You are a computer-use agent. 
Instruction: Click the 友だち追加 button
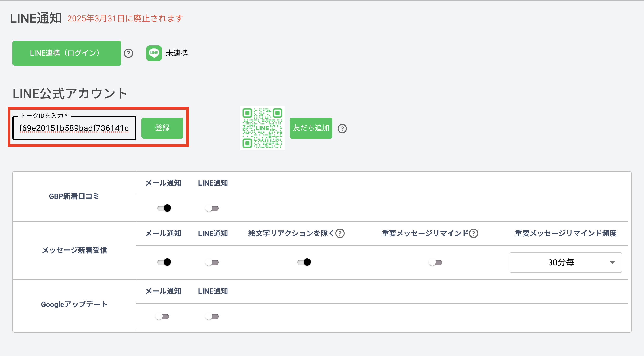311,128
